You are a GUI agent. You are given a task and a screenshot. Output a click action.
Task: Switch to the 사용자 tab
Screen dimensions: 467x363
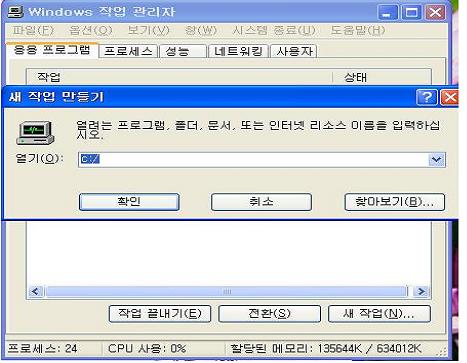pos(294,51)
